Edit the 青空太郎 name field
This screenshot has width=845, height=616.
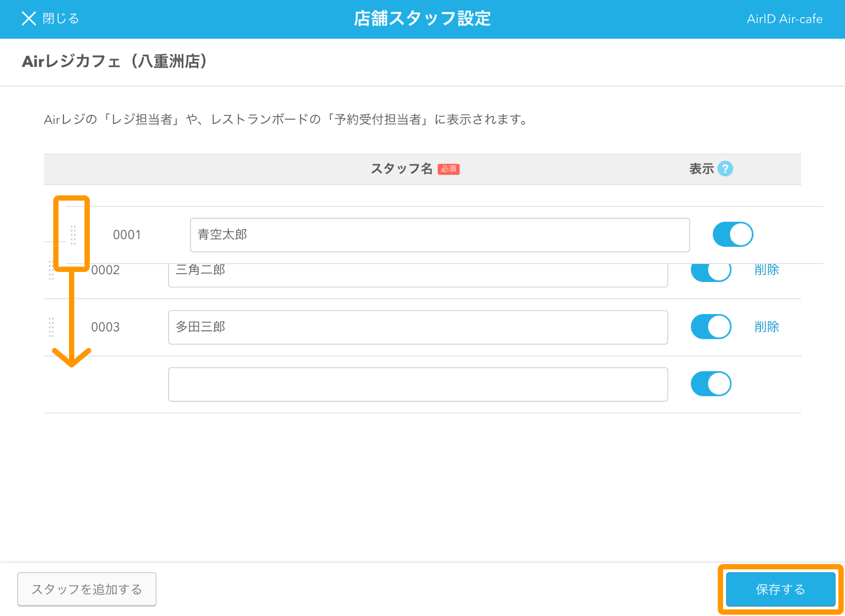(439, 235)
